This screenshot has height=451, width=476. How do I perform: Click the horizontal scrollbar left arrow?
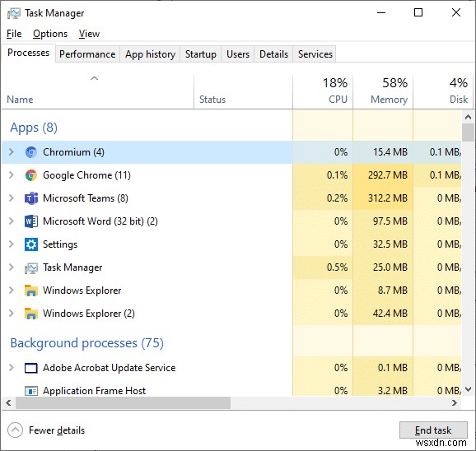point(8,402)
